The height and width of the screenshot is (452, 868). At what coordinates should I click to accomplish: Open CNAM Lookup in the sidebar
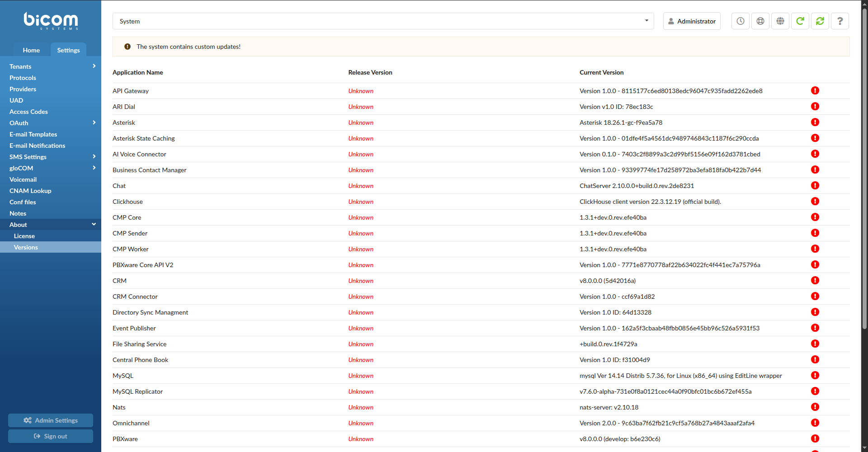[x=51, y=191]
